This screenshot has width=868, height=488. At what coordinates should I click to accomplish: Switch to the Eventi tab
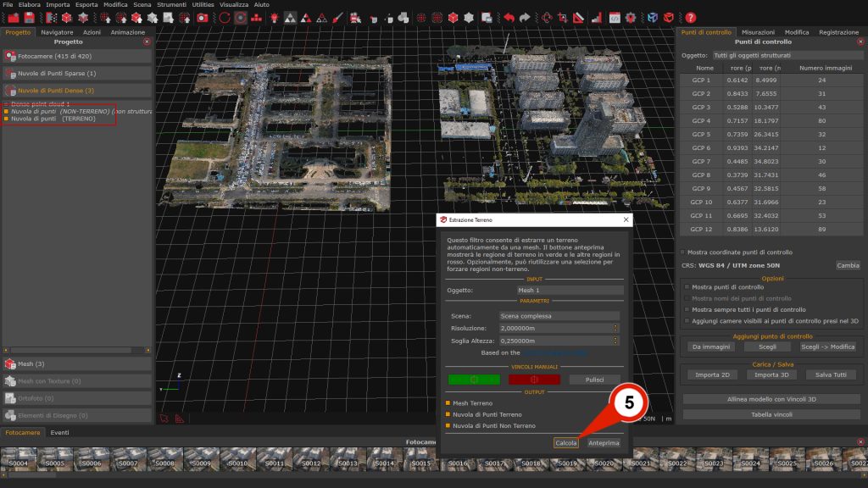[x=60, y=433]
